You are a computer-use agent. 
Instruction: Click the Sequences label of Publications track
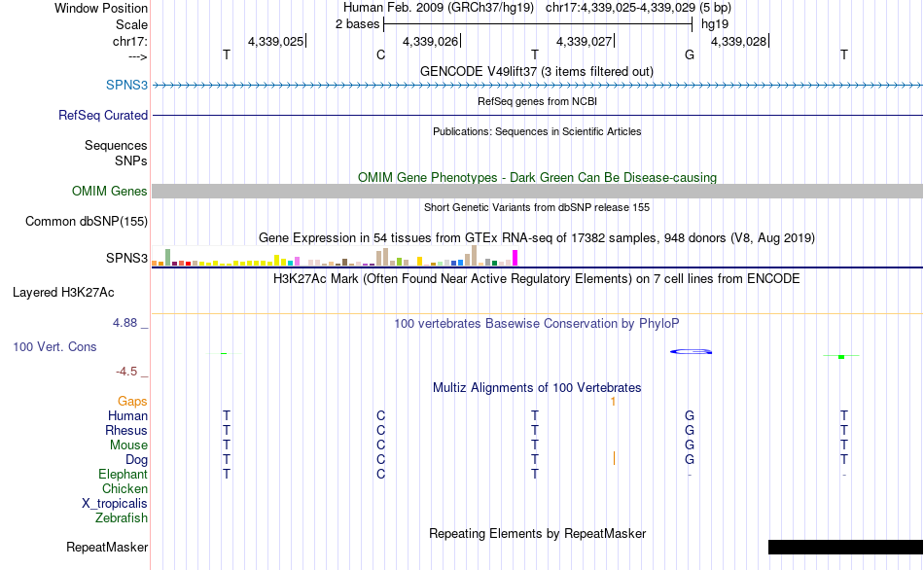tap(116, 145)
